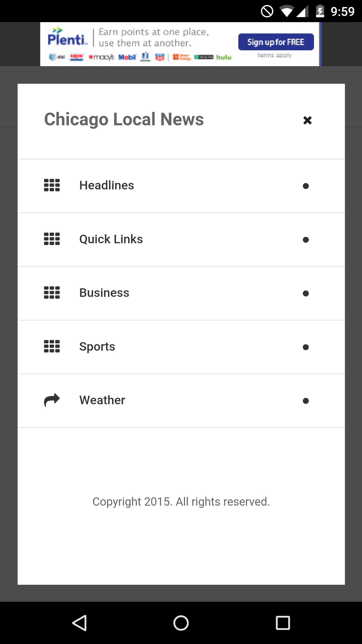Screen dimensions: 362x644
Task: Open the recent apps overview
Action: click(x=283, y=623)
